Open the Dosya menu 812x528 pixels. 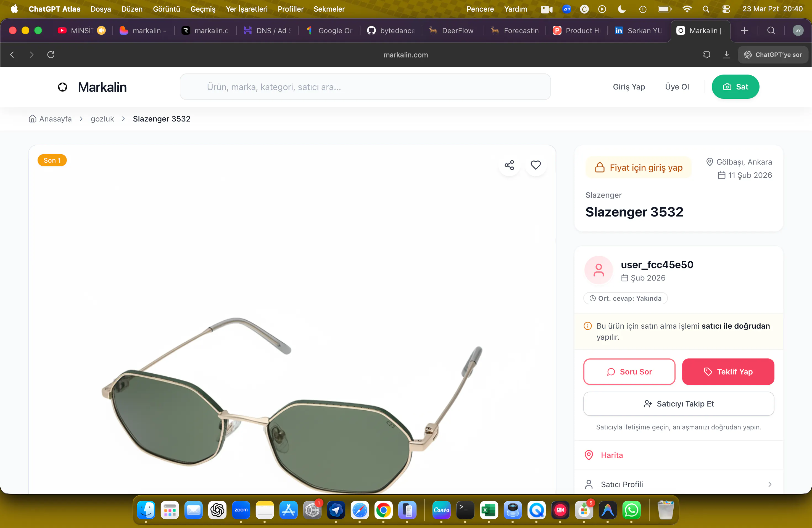point(101,9)
